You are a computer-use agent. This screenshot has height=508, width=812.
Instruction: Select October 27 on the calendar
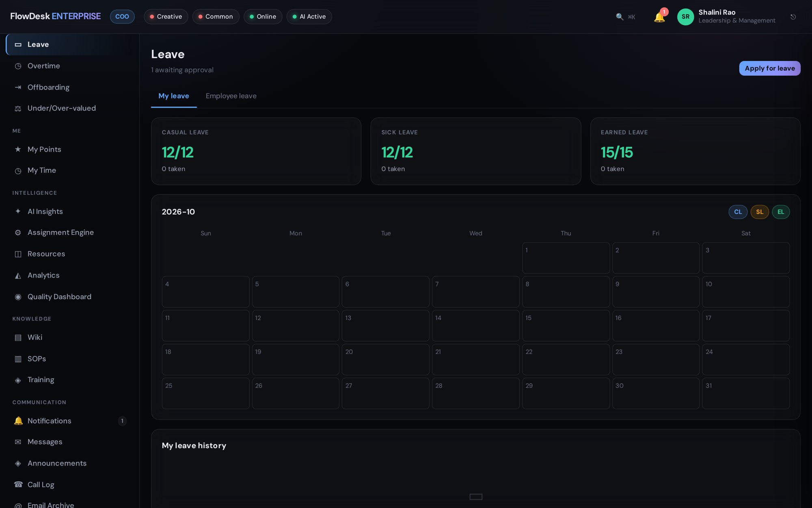(x=386, y=393)
